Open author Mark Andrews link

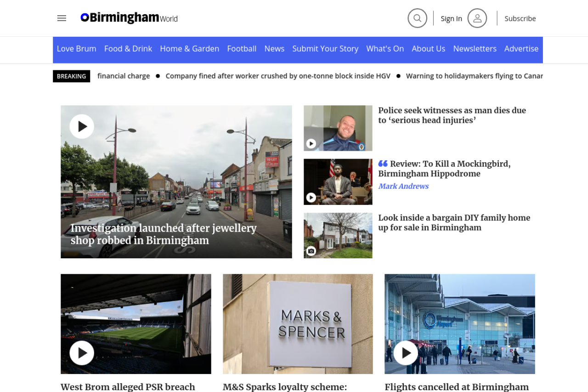403,186
